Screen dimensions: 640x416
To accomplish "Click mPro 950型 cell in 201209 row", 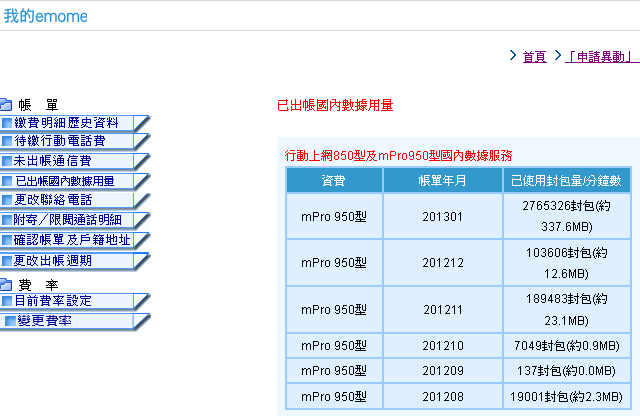I will (334, 371).
